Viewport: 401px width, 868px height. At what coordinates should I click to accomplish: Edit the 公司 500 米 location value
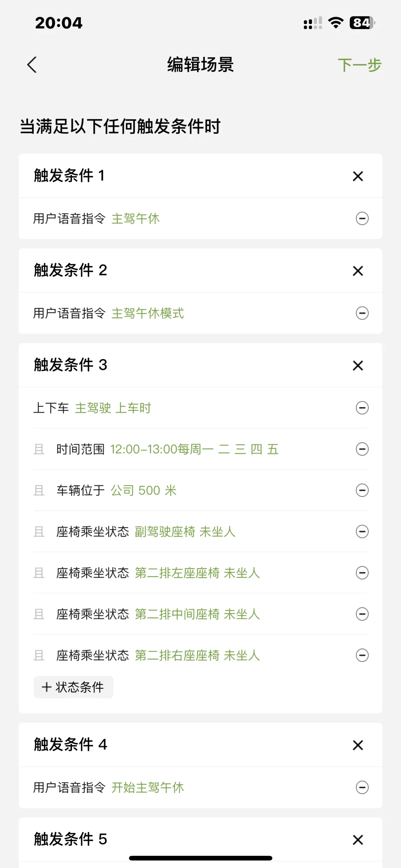tap(143, 491)
